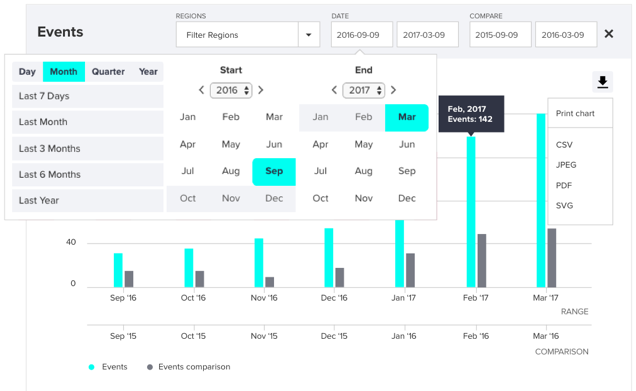Select Feb in the End calendar

(x=363, y=117)
